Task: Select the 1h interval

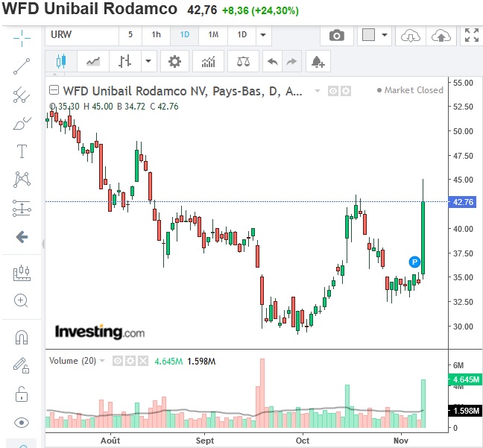Action: 157,35
